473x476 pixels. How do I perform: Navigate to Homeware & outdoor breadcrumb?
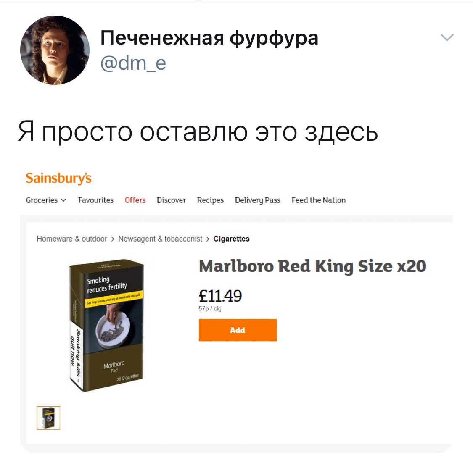tap(72, 239)
